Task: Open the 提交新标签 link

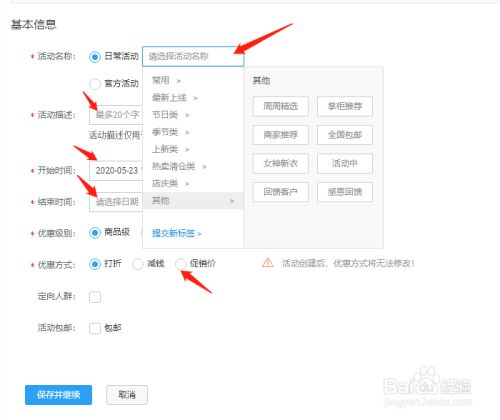Action: (177, 233)
